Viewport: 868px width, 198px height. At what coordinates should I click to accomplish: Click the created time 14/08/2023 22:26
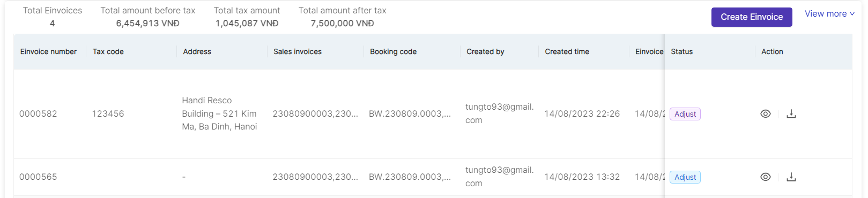582,114
